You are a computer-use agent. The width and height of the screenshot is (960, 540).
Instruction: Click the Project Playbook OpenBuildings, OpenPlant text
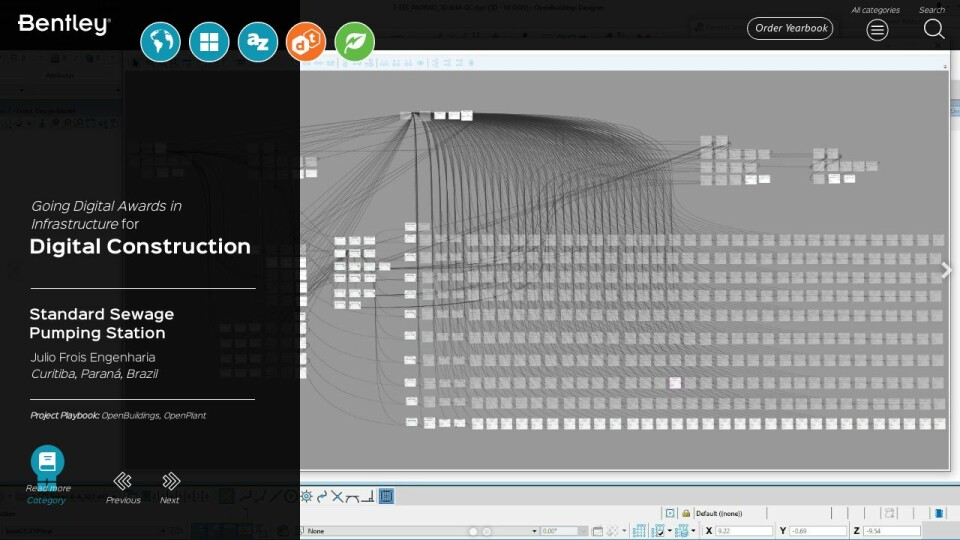tap(118, 415)
